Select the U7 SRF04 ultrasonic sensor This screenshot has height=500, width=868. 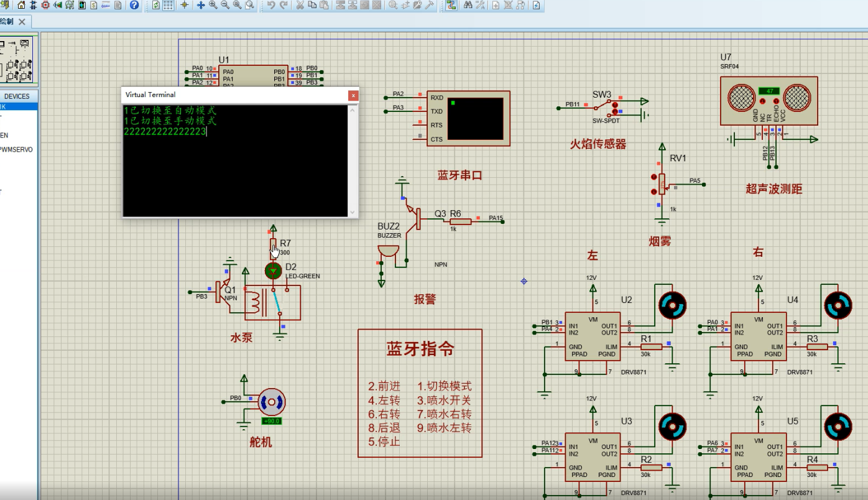pos(769,100)
